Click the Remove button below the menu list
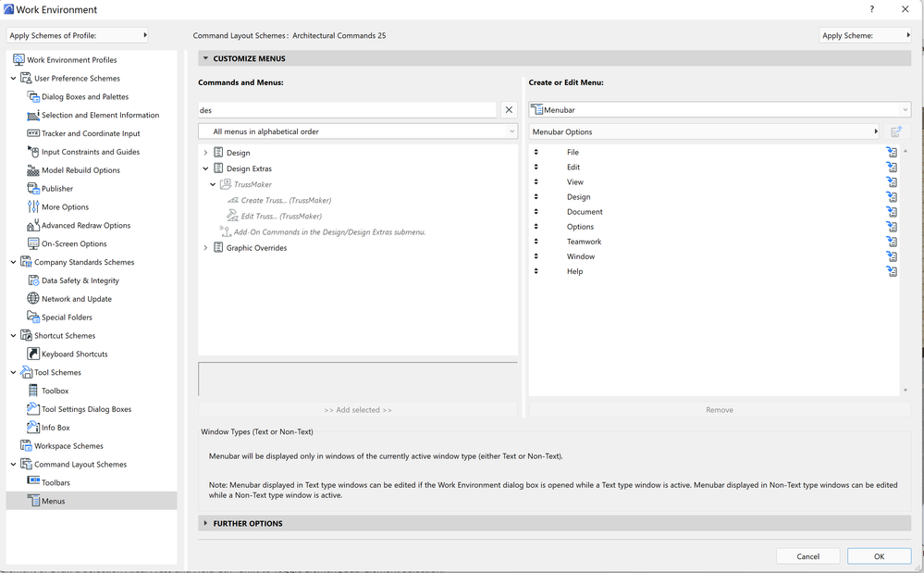The image size is (924, 573). coord(719,409)
